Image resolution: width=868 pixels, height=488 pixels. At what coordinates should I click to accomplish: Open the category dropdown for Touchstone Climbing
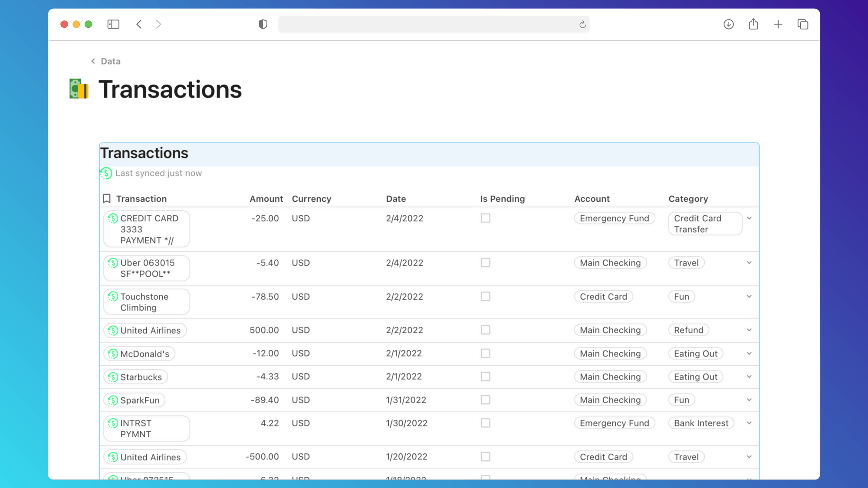[749, 296]
